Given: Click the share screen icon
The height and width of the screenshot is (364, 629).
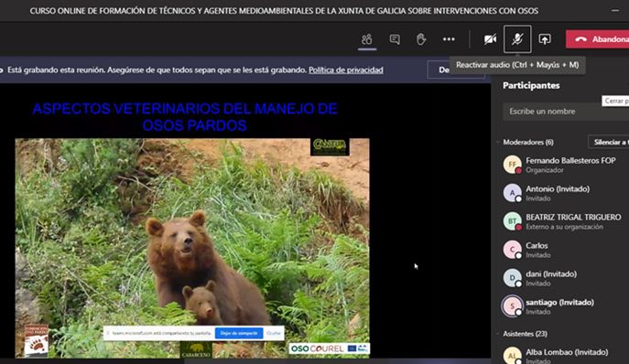Looking at the screenshot, I should pyautogui.click(x=545, y=39).
